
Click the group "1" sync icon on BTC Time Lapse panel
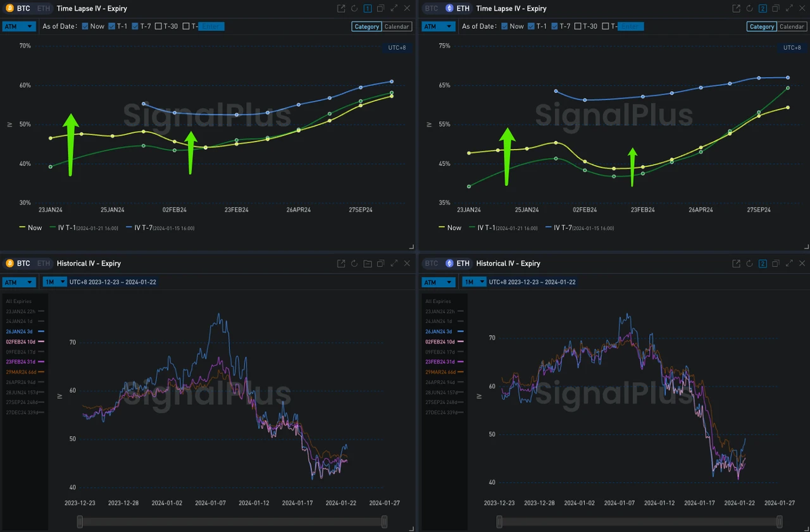point(367,8)
